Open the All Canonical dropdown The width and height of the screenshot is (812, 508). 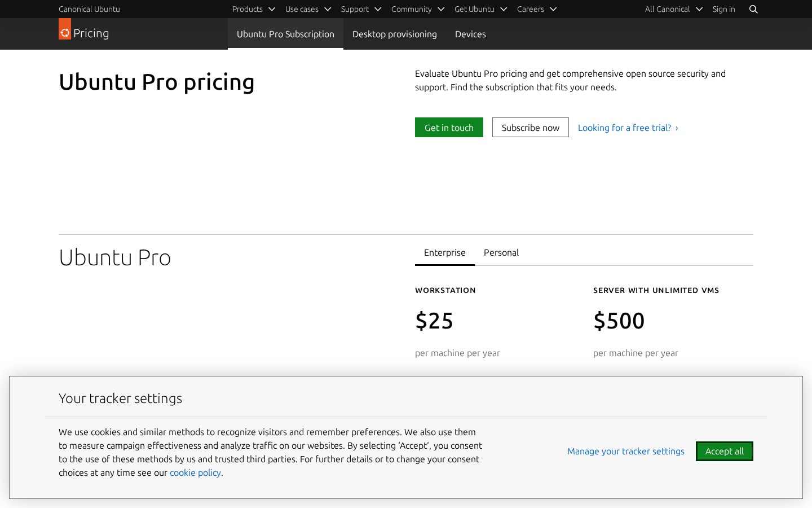pyautogui.click(x=673, y=9)
